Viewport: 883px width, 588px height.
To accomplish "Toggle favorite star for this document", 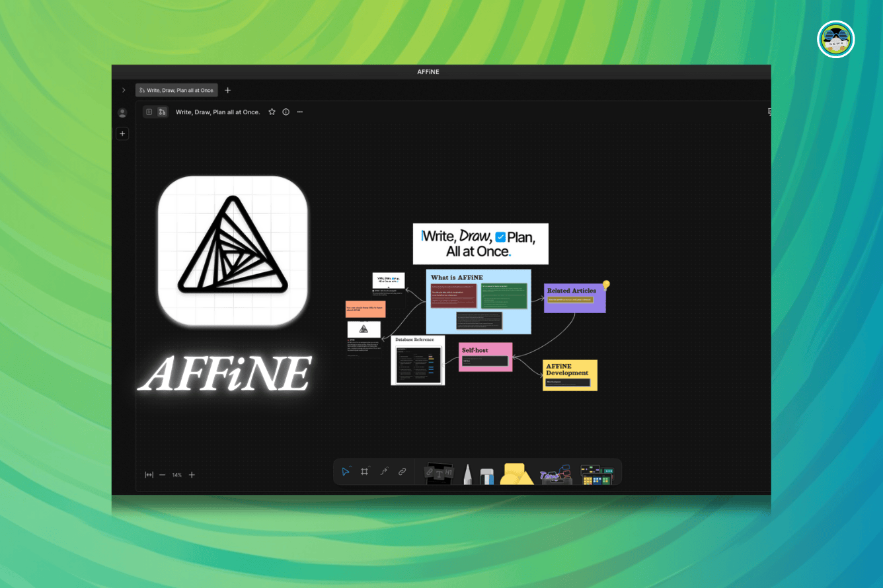I will pos(272,112).
